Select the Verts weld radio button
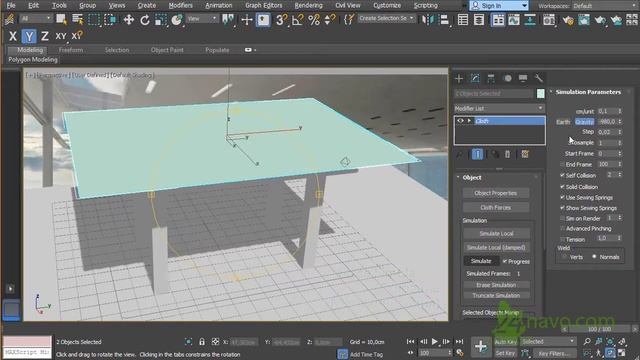 pos(564,257)
